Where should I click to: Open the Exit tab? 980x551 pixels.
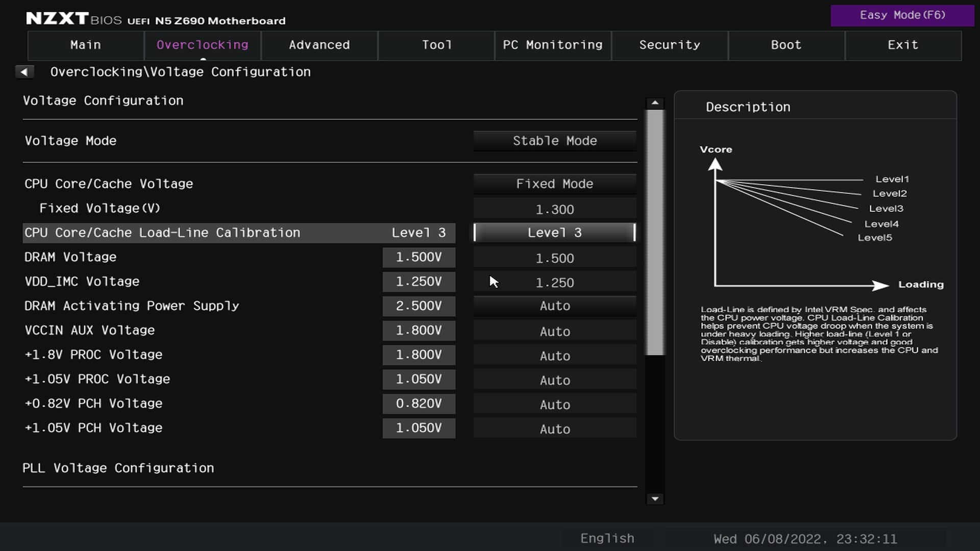coord(903,45)
